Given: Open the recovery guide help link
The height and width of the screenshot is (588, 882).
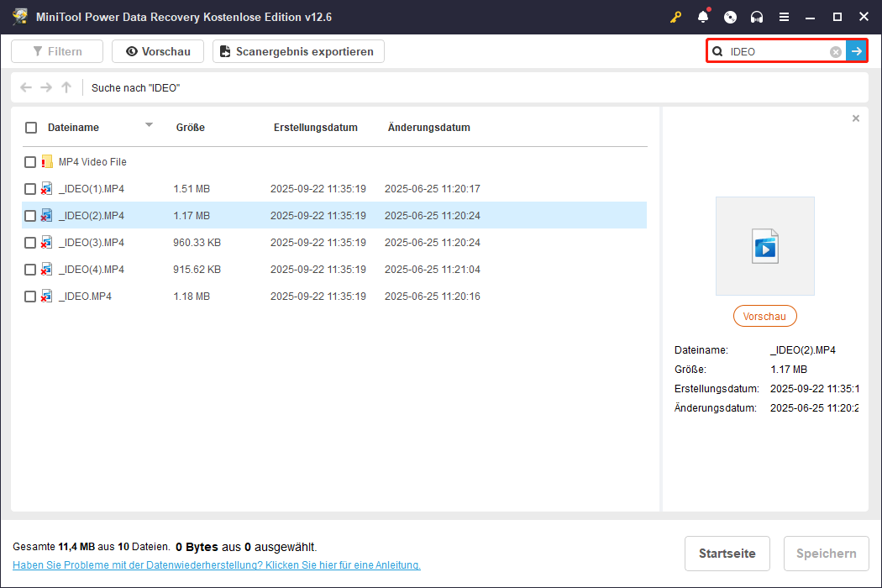Looking at the screenshot, I should pyautogui.click(x=217, y=565).
